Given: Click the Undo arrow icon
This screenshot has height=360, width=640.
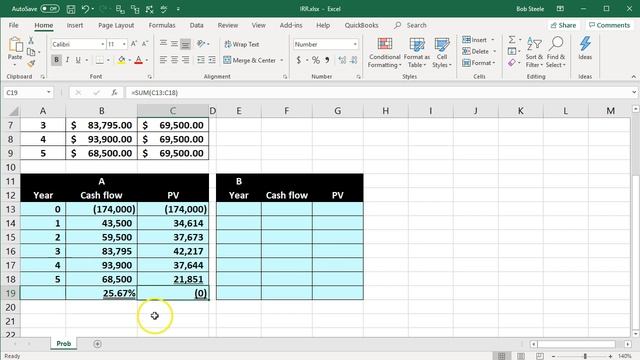Looking at the screenshot, I should tap(85, 9).
